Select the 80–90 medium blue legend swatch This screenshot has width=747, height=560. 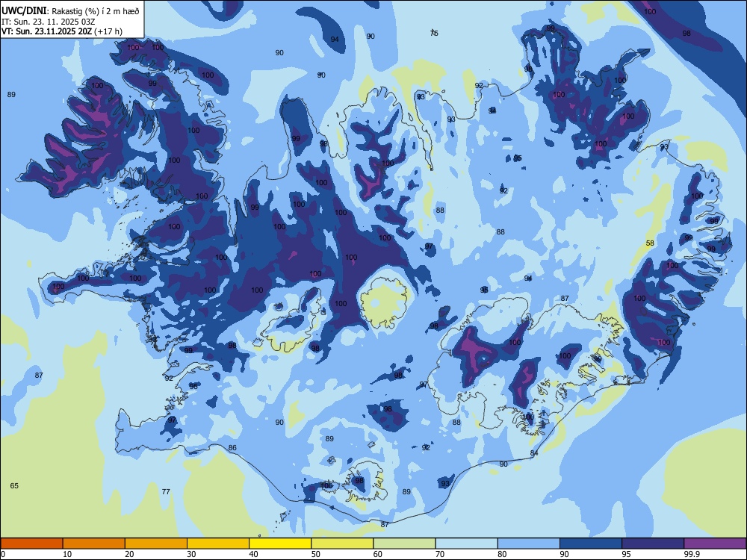click(x=529, y=544)
